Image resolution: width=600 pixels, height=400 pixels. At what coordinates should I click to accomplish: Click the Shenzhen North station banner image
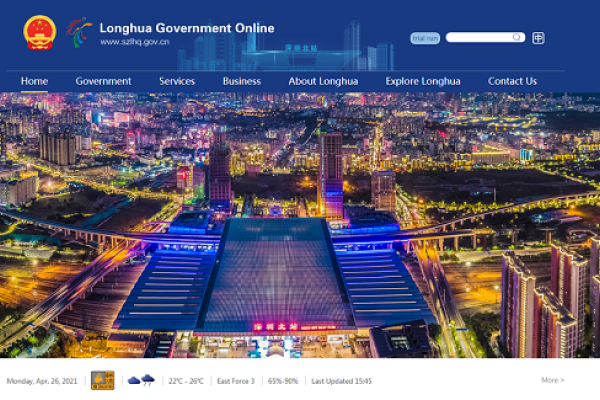(x=300, y=225)
